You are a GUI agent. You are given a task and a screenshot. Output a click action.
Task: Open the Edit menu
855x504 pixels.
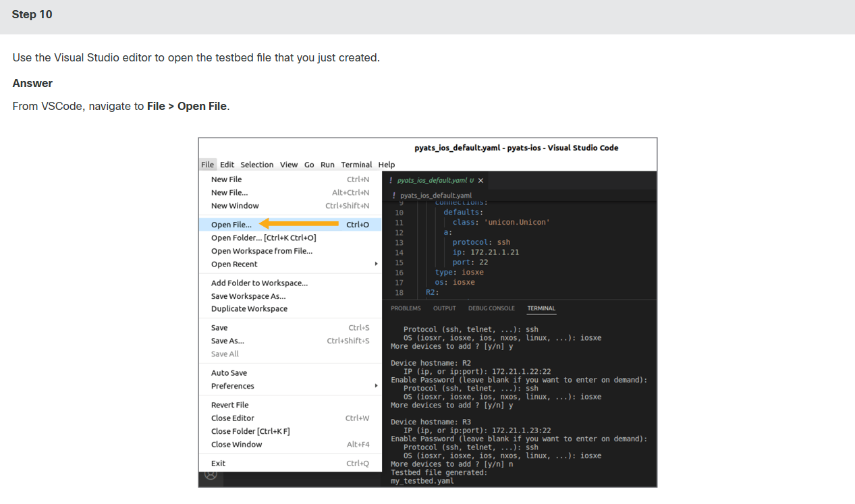pos(227,165)
